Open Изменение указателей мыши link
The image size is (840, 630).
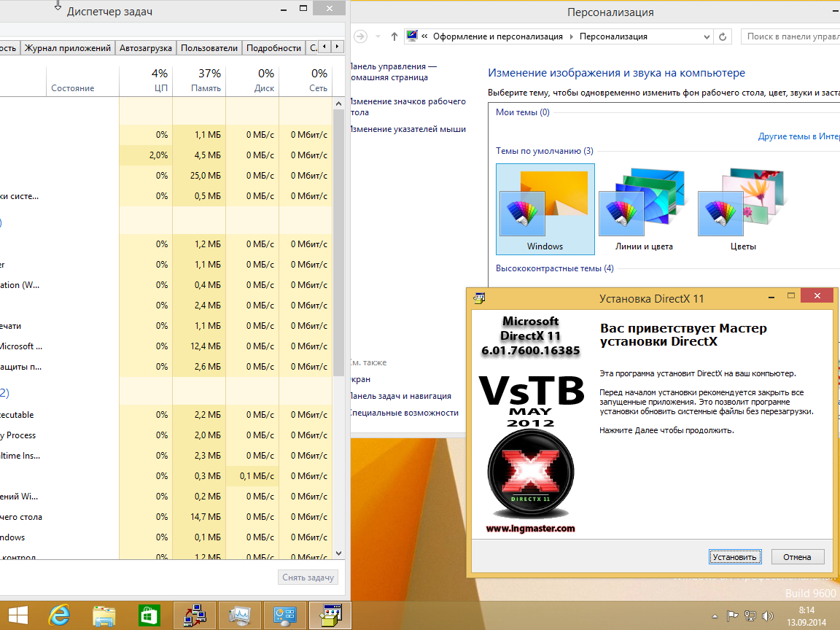coord(408,129)
